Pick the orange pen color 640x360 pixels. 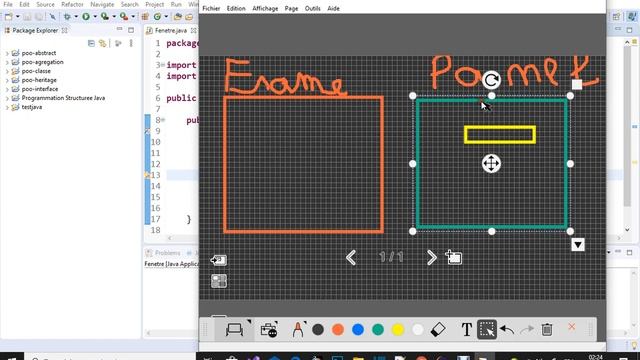(338, 329)
